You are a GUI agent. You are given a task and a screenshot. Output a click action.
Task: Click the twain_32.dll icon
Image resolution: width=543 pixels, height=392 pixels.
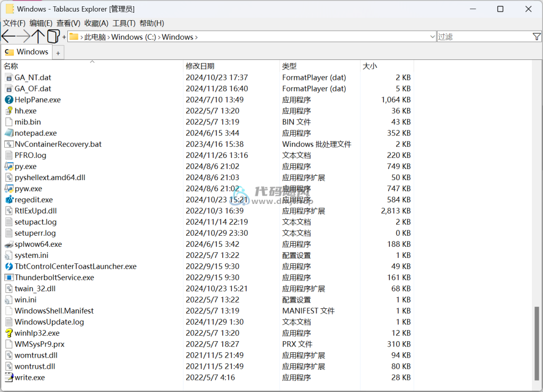click(9, 289)
